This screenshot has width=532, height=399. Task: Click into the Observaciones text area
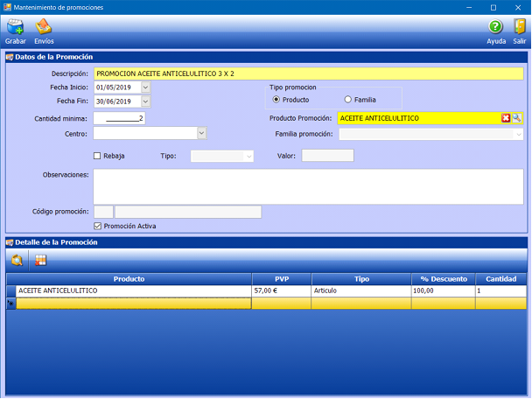pyautogui.click(x=308, y=185)
